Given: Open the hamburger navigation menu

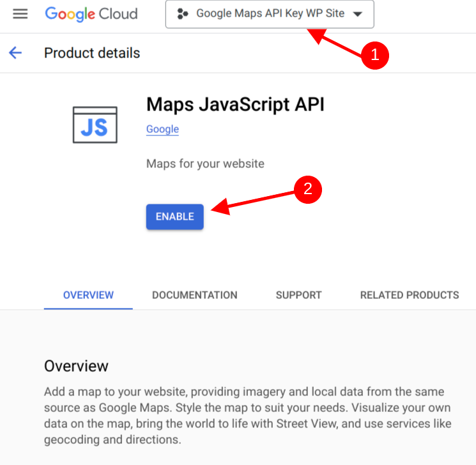Looking at the screenshot, I should click(20, 14).
